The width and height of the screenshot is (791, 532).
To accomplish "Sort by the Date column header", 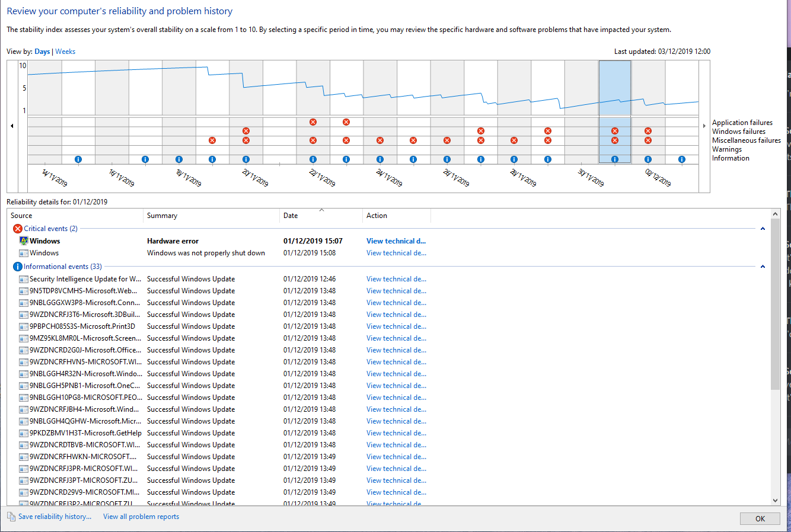I will pyautogui.click(x=321, y=216).
